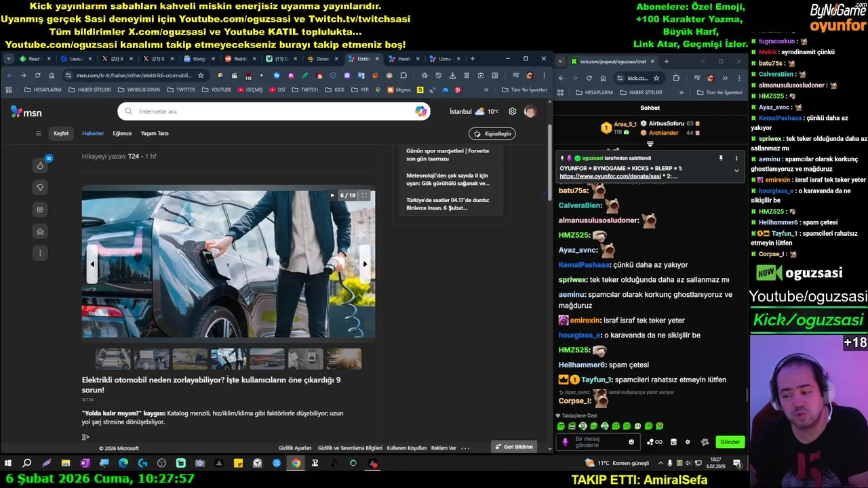Open pinned message options three dots
Image resolution: width=868 pixels, height=488 pixels.
pyautogui.click(x=736, y=158)
